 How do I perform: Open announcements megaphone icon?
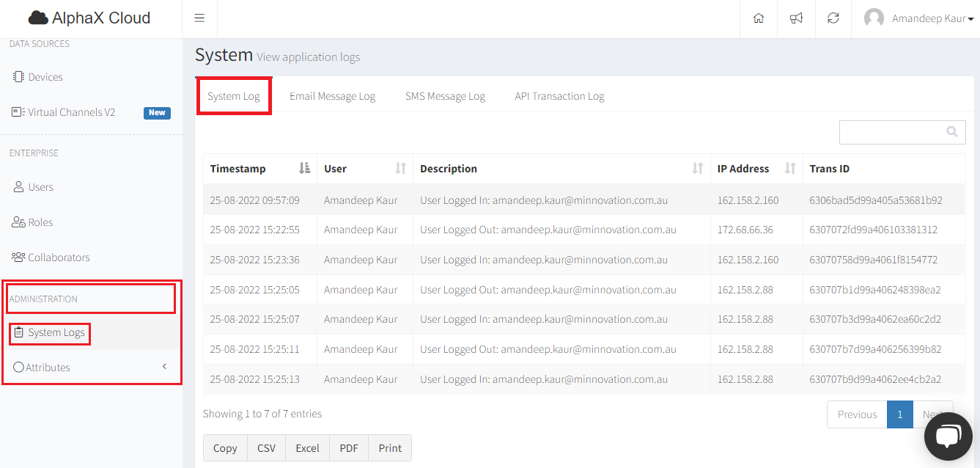796,18
